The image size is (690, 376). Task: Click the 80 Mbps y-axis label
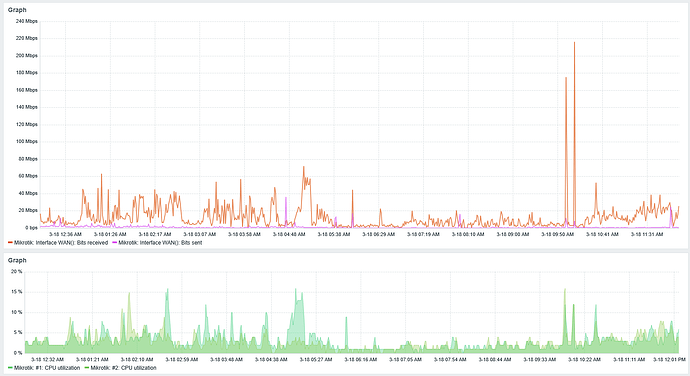(x=28, y=159)
